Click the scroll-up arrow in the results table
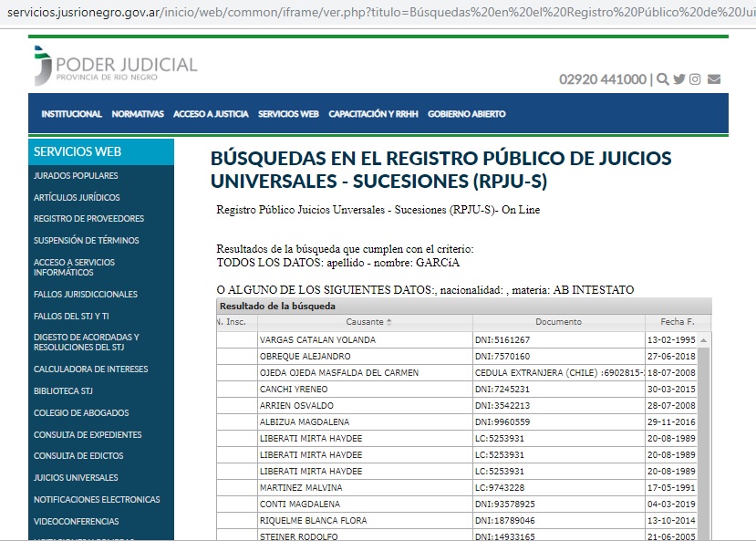 click(x=701, y=339)
